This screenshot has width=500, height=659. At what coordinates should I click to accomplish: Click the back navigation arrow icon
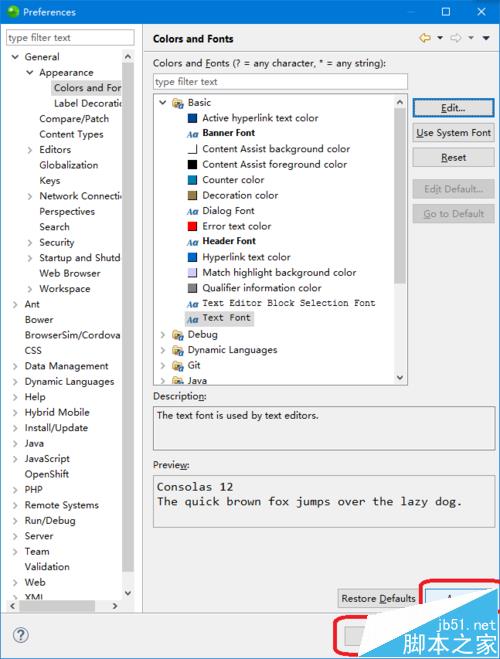tap(425, 38)
